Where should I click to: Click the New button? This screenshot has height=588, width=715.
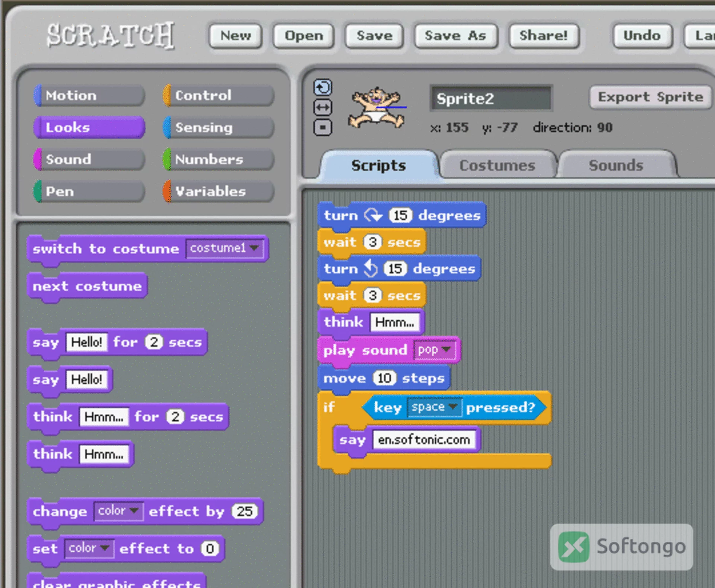[x=236, y=36]
